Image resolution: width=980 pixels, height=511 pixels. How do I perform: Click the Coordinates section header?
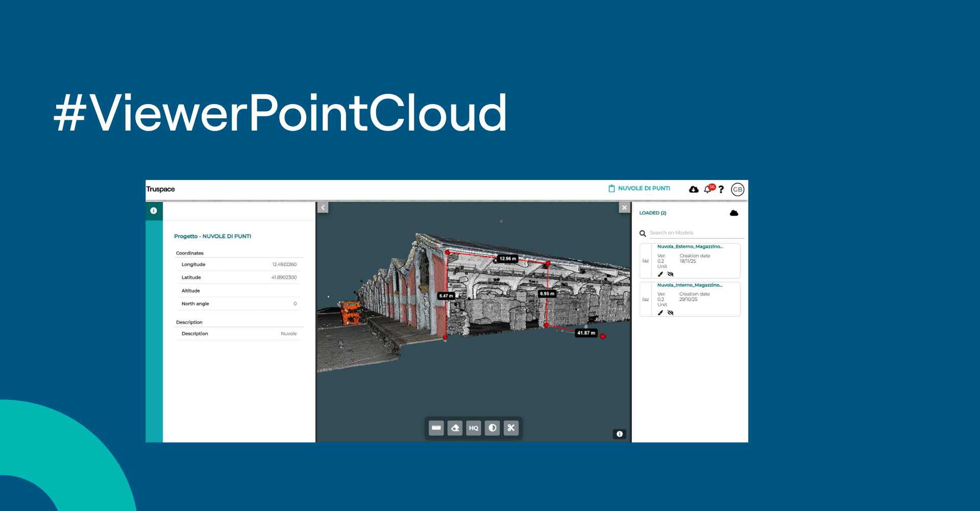click(190, 253)
